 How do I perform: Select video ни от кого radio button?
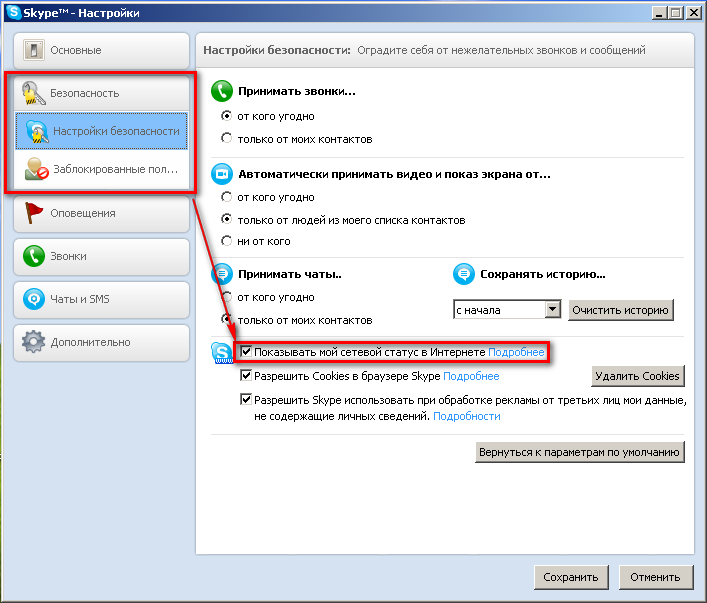226,240
